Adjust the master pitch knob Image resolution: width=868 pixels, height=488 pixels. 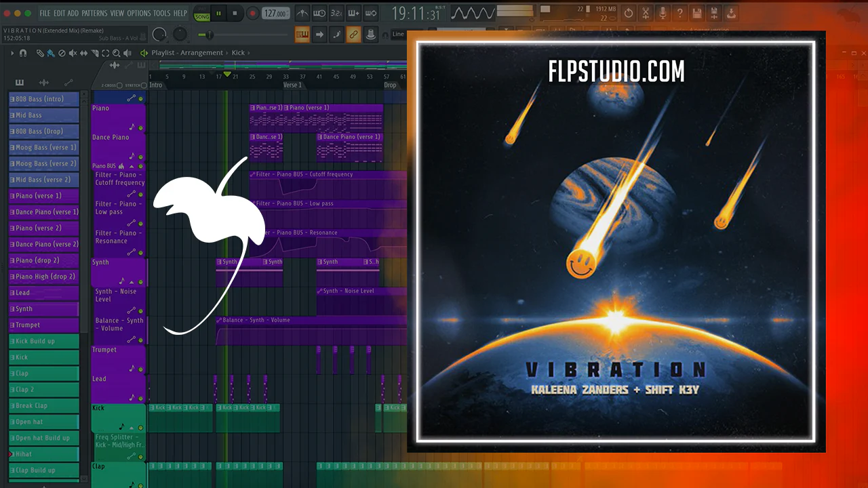(180, 34)
